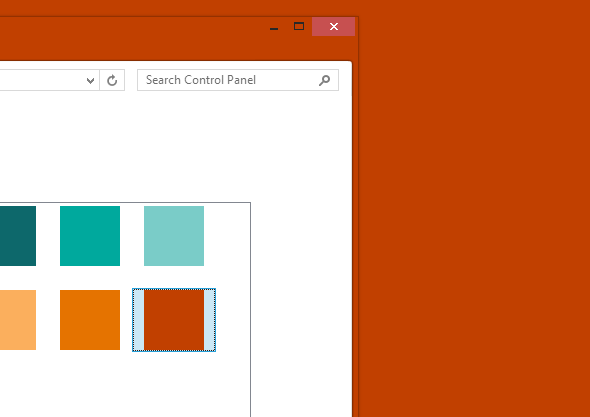This screenshot has height=417, width=590.
Task: Click inside the address bar path field
Action: [41, 80]
